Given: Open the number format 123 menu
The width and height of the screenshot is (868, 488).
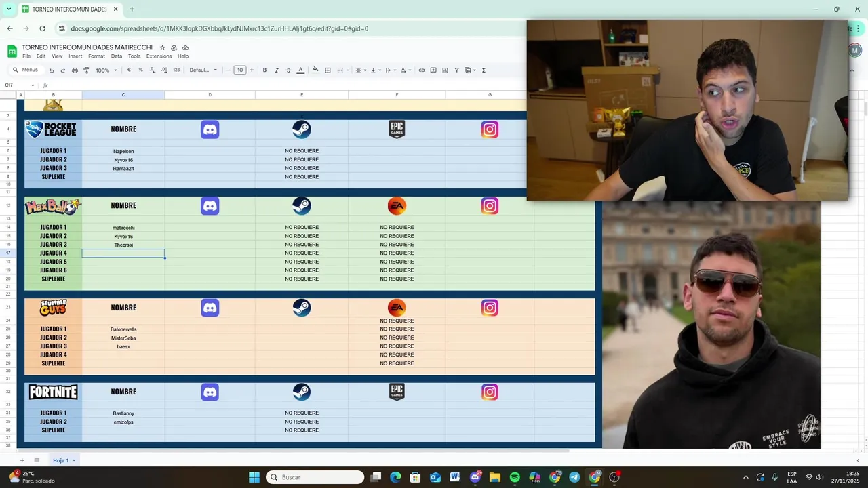Looking at the screenshot, I should [x=176, y=70].
